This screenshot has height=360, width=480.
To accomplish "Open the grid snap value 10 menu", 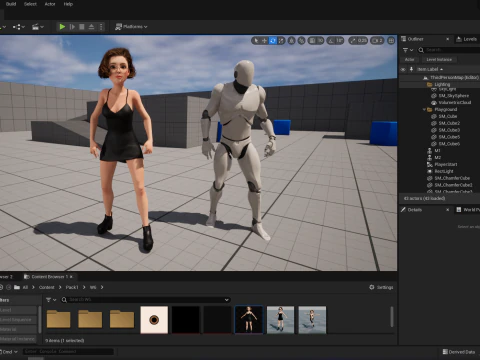I will point(320,41).
